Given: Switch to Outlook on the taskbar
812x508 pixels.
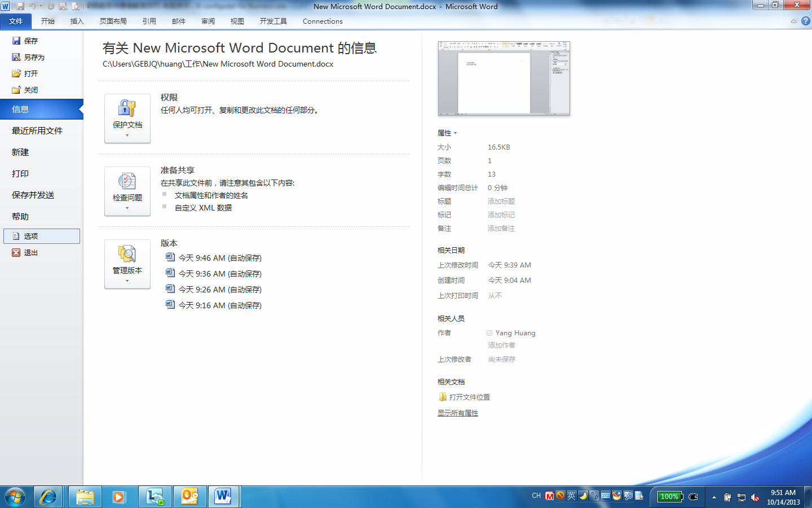Looking at the screenshot, I should tap(190, 497).
